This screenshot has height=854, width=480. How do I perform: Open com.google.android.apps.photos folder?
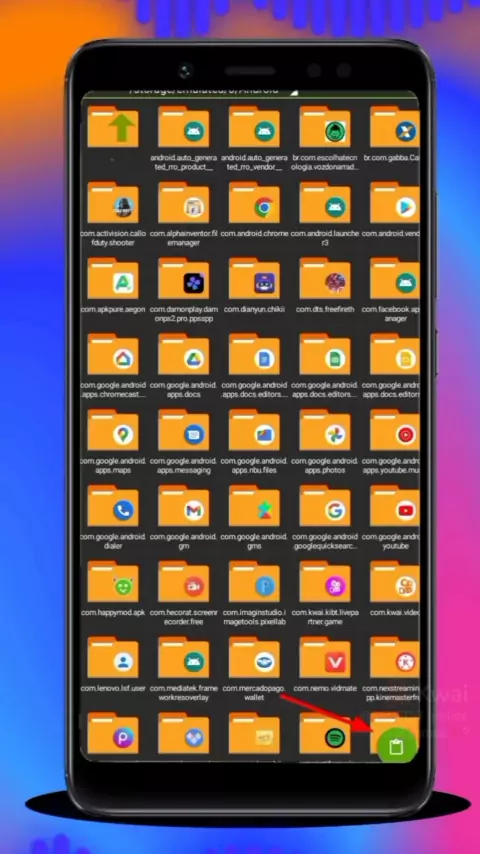tap(325, 430)
